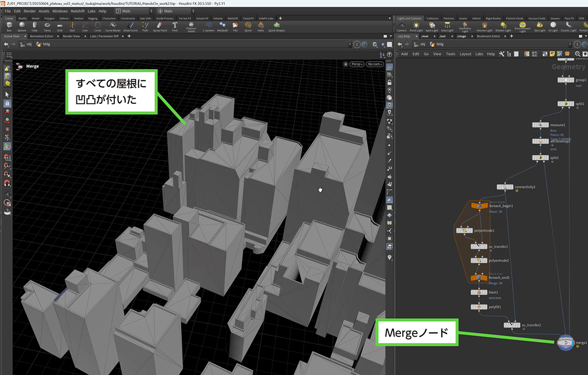Open the Main desktop selector dropdown
This screenshot has height=375, width=588.
[132, 11]
